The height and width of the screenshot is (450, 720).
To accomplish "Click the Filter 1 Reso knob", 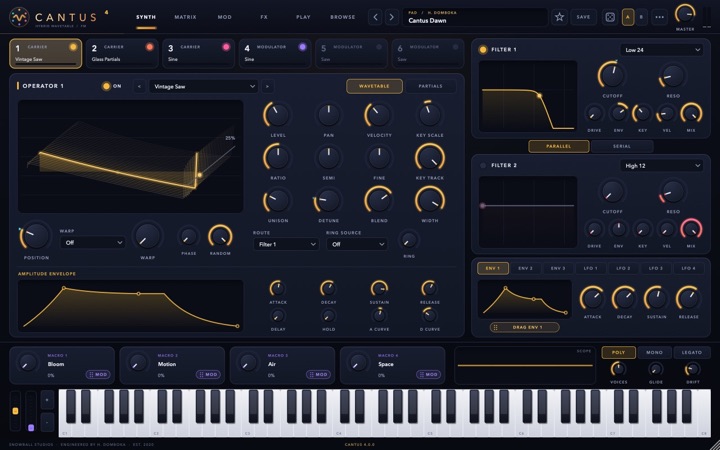I will [673, 76].
